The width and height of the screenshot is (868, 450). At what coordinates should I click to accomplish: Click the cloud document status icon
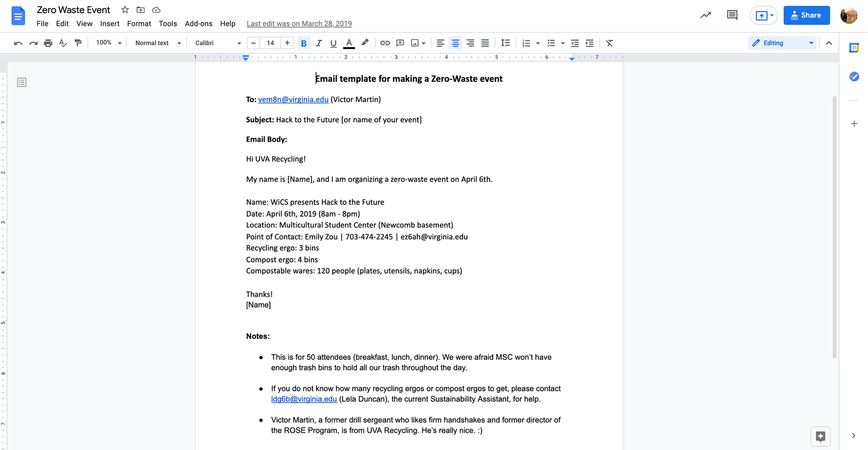coord(156,9)
